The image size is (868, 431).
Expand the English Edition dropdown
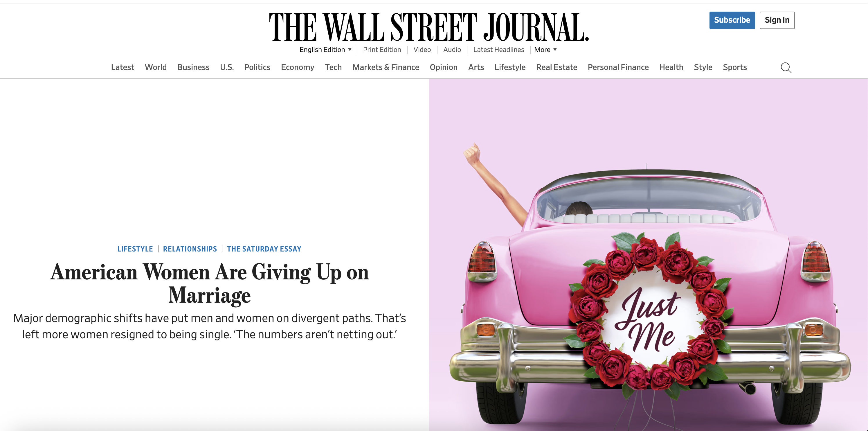click(325, 50)
